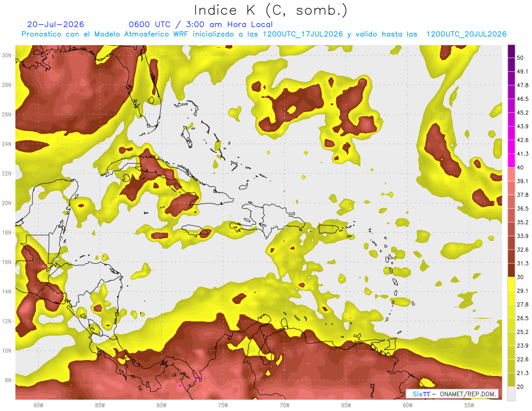Click latitude label '24N'
532x411 pixels.
click(x=7, y=144)
